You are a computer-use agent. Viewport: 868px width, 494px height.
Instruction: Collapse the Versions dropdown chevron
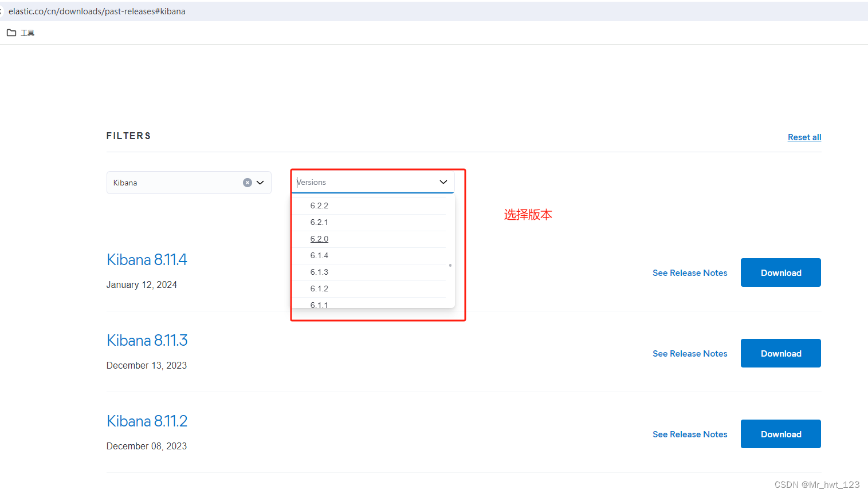(x=443, y=182)
